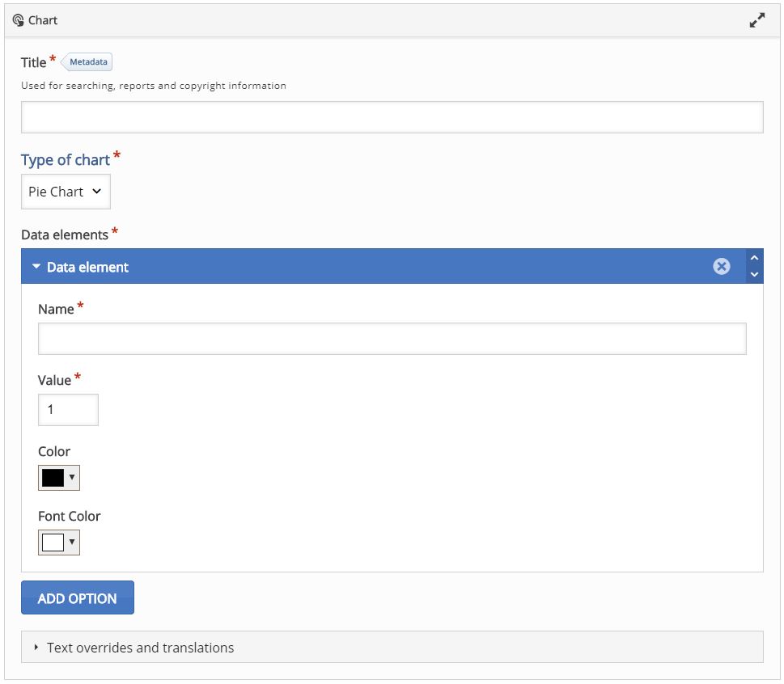The height and width of the screenshot is (684, 784).
Task: Focus the data element Name field
Action: 392,339
